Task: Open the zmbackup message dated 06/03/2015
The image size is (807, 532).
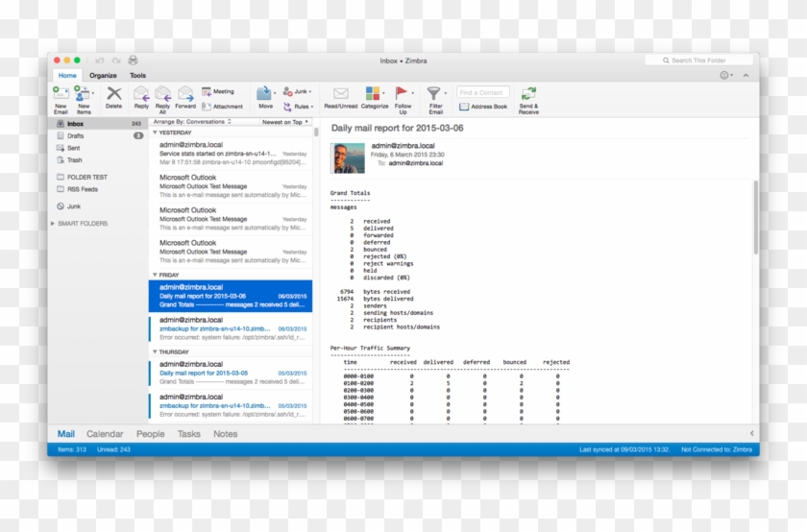Action: point(232,328)
